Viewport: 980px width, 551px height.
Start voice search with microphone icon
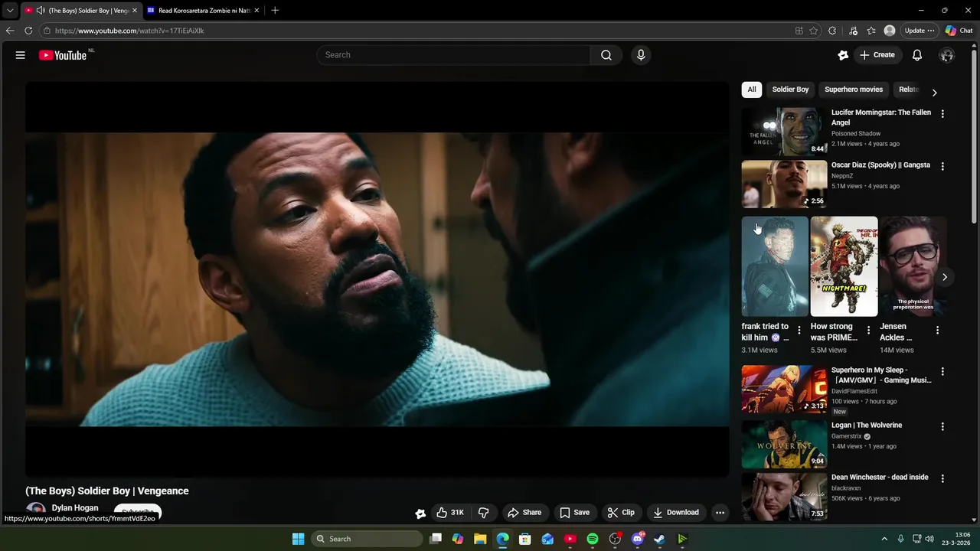641,55
